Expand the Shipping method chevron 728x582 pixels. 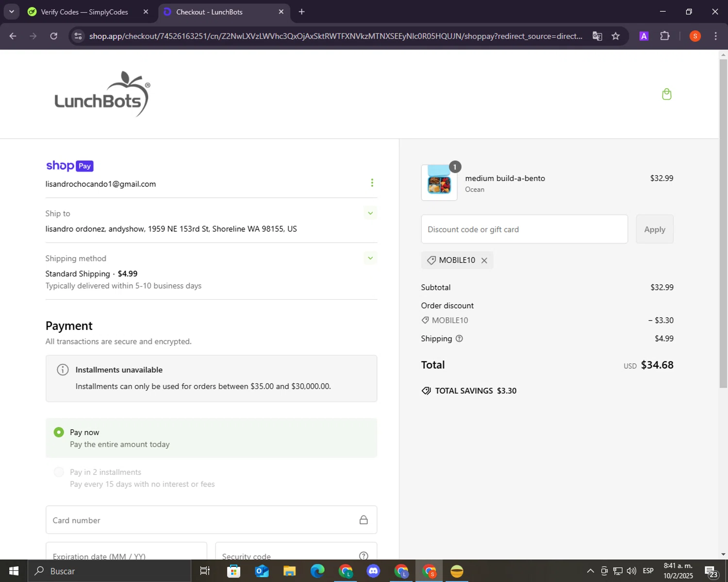[x=370, y=258]
